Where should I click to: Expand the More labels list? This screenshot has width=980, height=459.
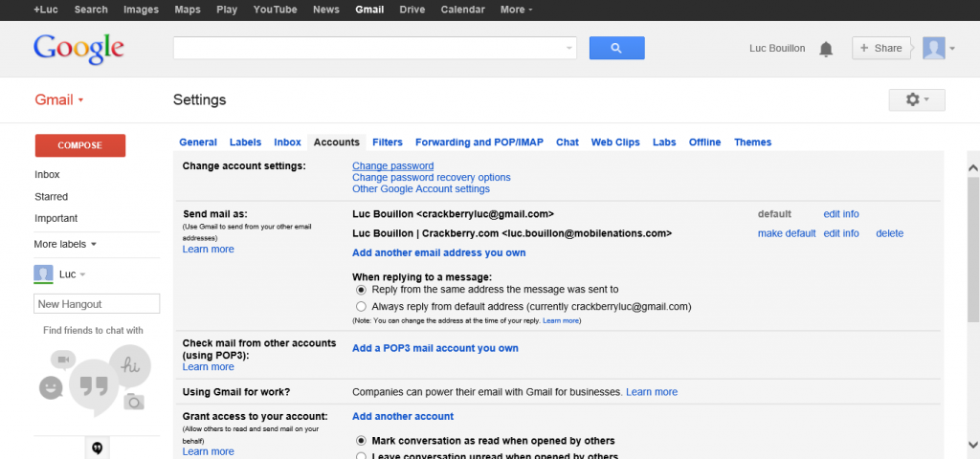pos(65,244)
